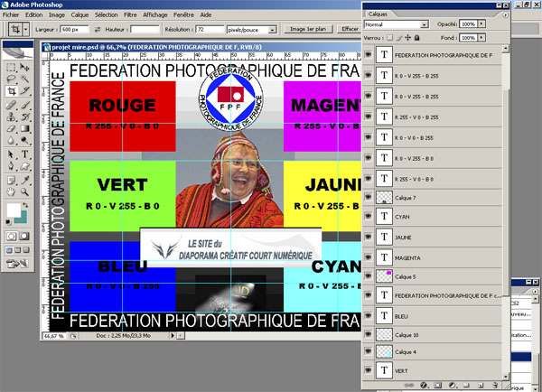542x392 pixels.
Task: Create a new layer
Action: tap(481, 385)
